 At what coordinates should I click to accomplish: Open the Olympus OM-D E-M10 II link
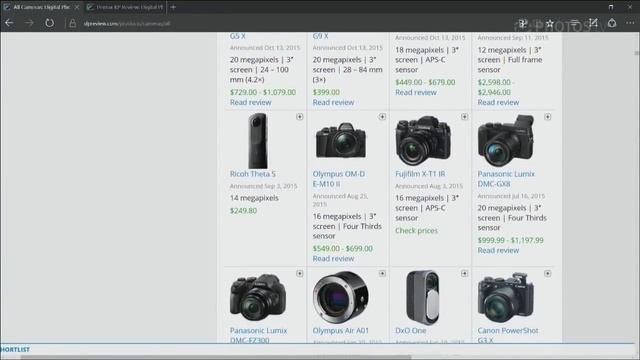pos(339,179)
